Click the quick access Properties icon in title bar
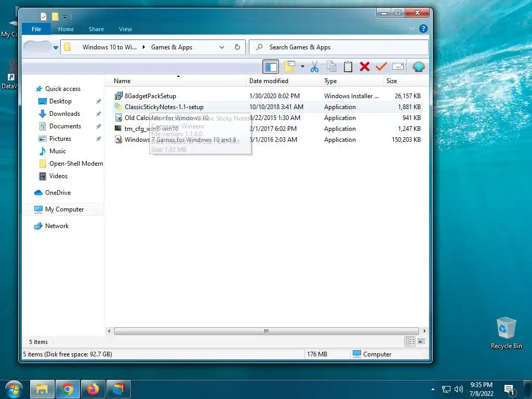Screen dimensions: 532x399 click(44, 16)
